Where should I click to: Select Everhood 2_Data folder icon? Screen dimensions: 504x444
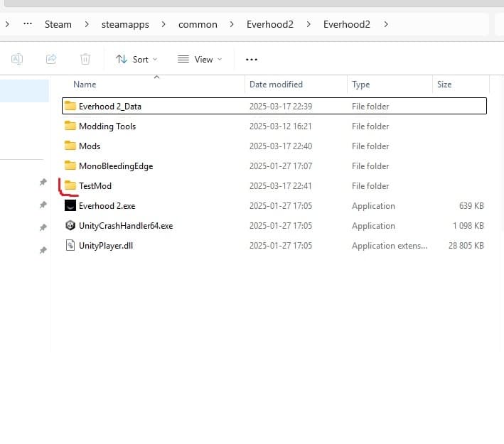click(70, 106)
